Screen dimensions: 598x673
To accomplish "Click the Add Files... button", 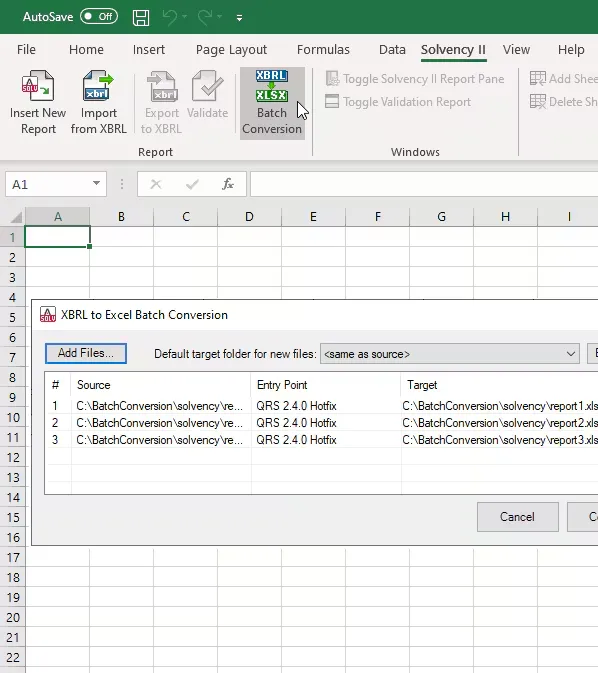I will pyautogui.click(x=86, y=353).
